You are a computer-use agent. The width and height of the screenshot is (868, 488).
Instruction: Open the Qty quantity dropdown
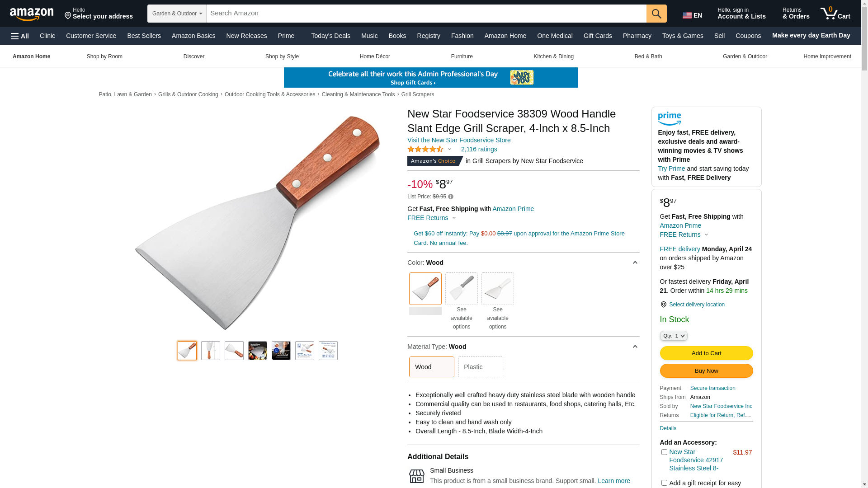click(x=674, y=336)
